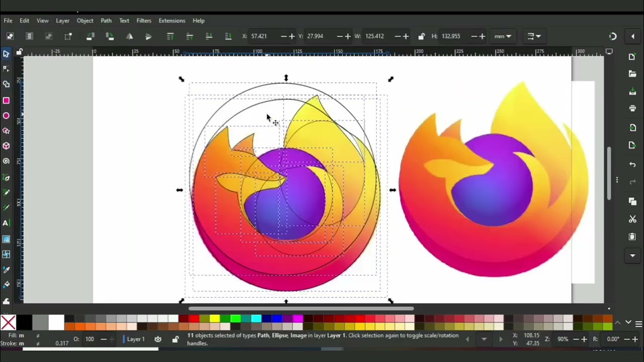Decrease the X position with minus

(284, 36)
